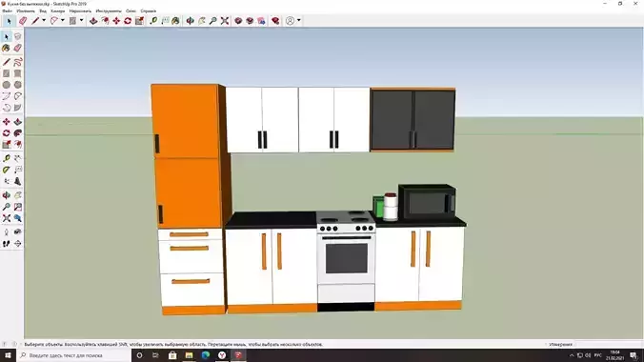
Task: Select Tape Measure in the top toolbar
Action: (x=153, y=21)
